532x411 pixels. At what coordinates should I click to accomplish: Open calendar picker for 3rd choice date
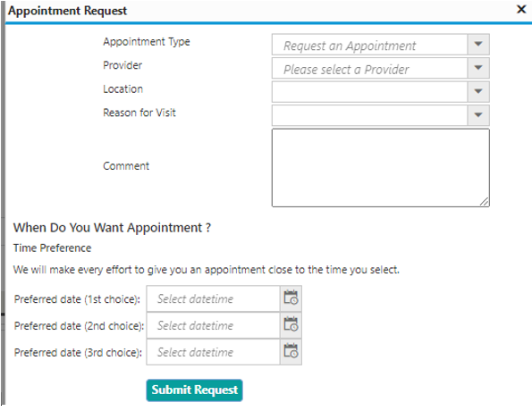pyautogui.click(x=291, y=352)
